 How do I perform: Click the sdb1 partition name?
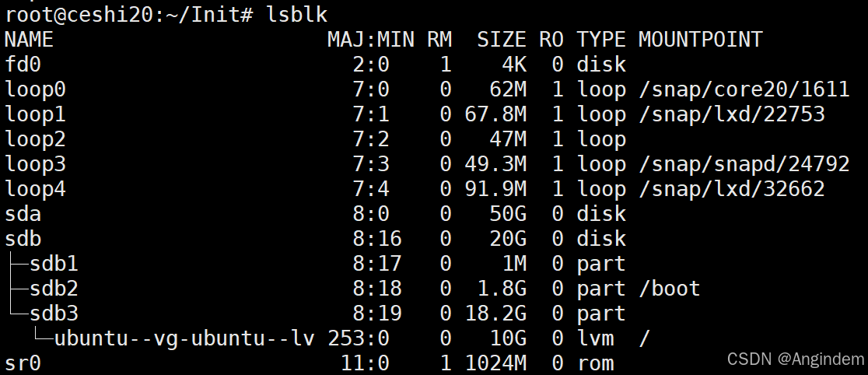(54, 264)
